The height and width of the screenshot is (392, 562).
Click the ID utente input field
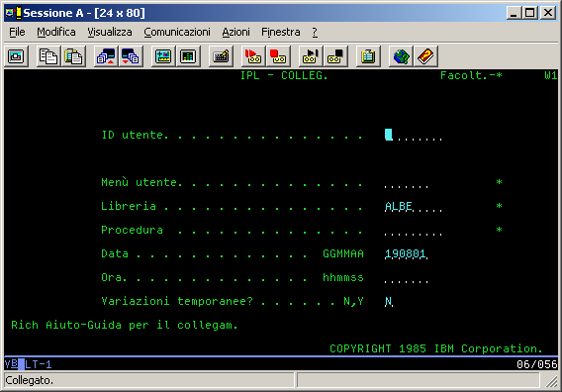[413, 136]
